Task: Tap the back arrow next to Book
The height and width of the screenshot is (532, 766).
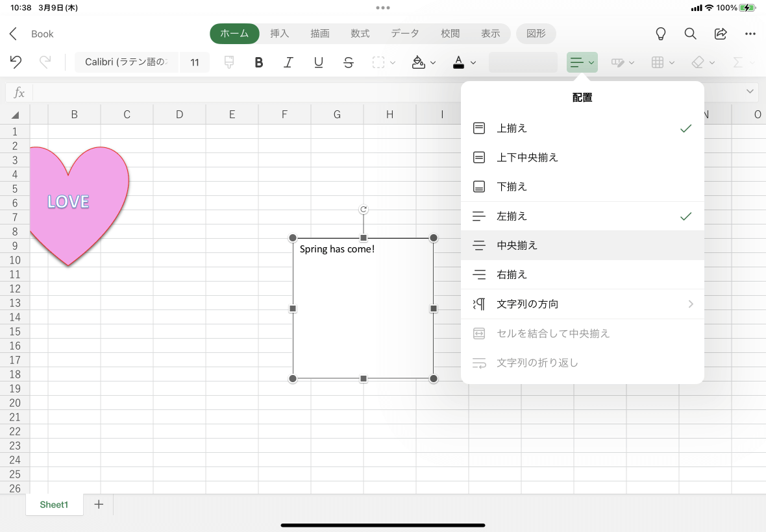Action: pyautogui.click(x=13, y=34)
